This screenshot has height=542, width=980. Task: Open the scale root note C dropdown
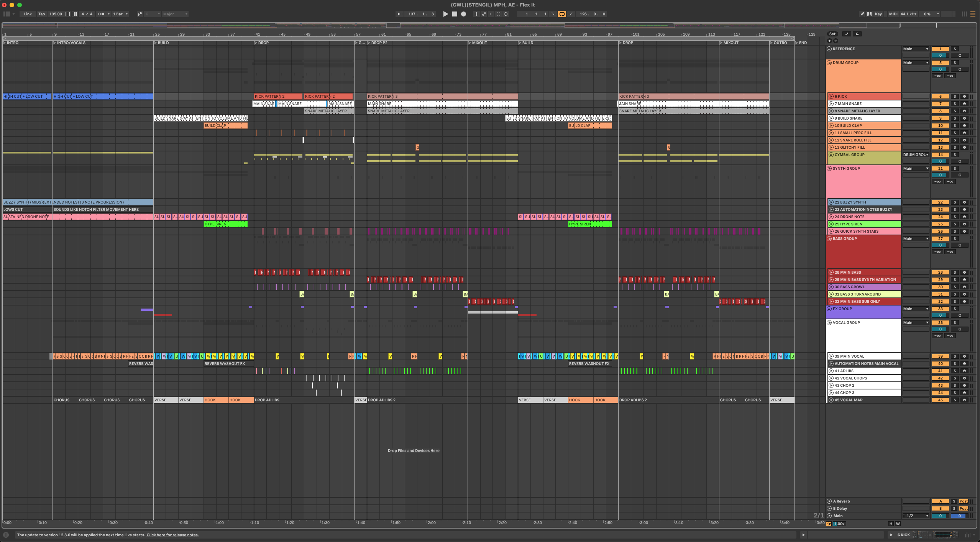coord(153,14)
